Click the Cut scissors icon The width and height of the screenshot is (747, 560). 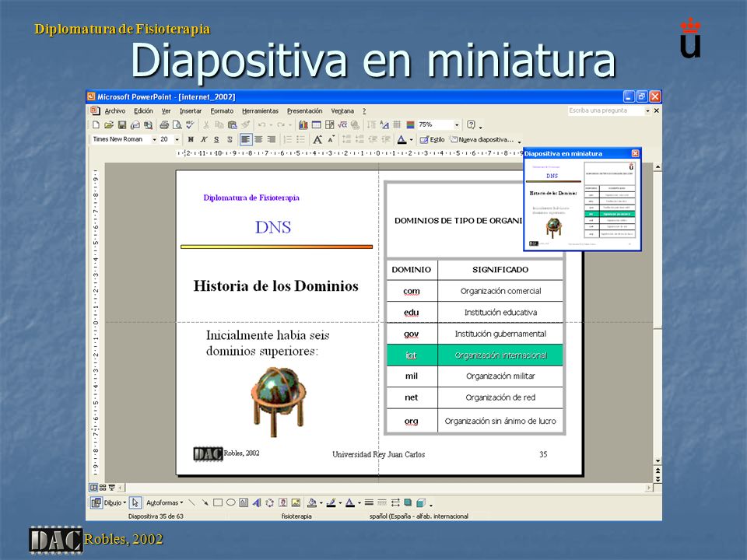206,124
